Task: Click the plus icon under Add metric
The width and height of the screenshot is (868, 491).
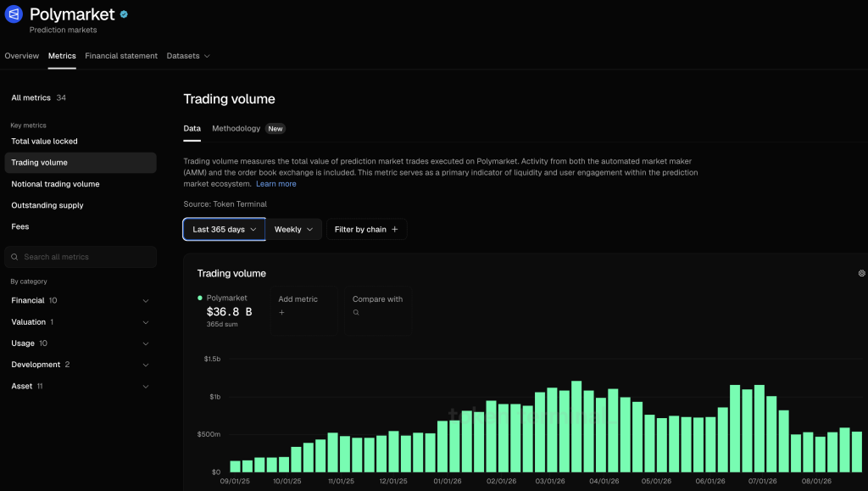Action: (x=281, y=312)
